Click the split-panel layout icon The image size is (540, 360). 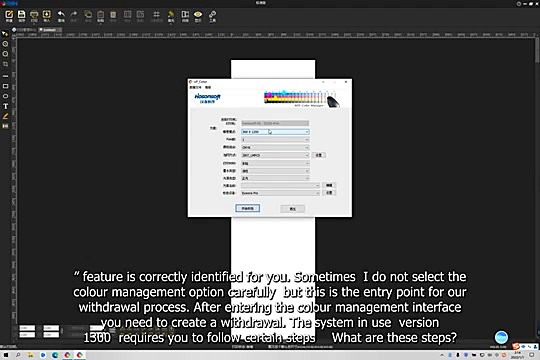pyautogui.click(x=185, y=16)
